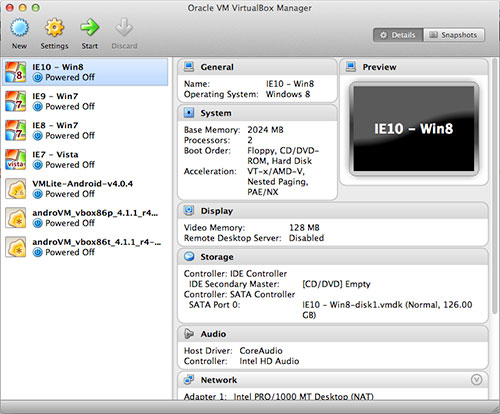Select the VMLite-Android-v4.0.4 machine icon
Screen dimensions: 500x414
[x=15, y=189]
